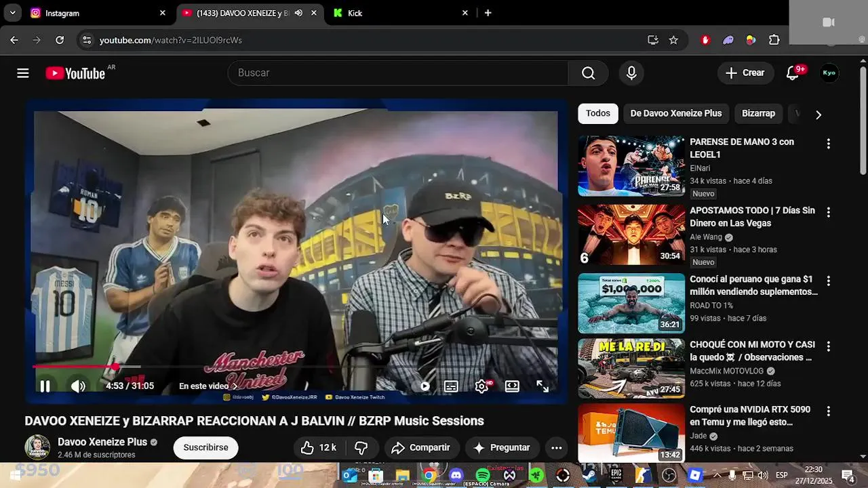
Task: Mute the video volume speaker
Action: pyautogui.click(x=78, y=386)
